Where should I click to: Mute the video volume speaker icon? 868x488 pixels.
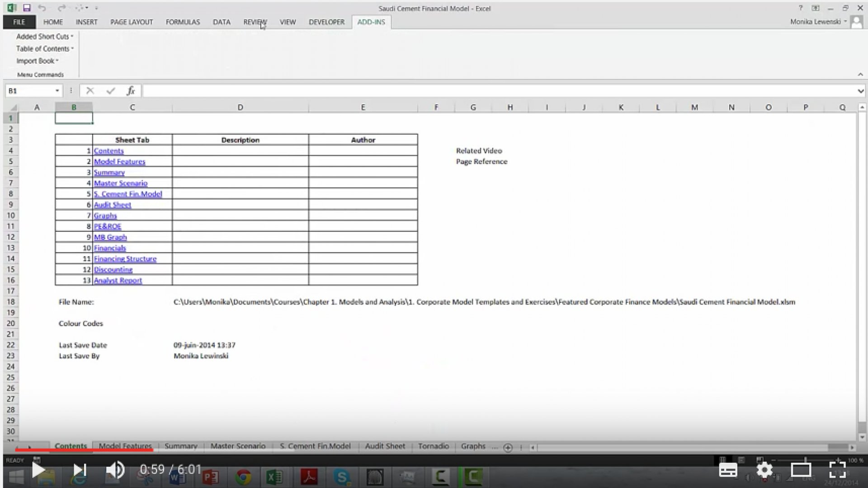click(x=115, y=470)
